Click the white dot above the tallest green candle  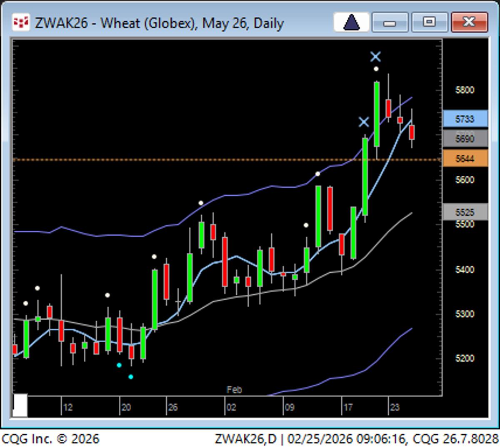pyautogui.click(x=375, y=68)
